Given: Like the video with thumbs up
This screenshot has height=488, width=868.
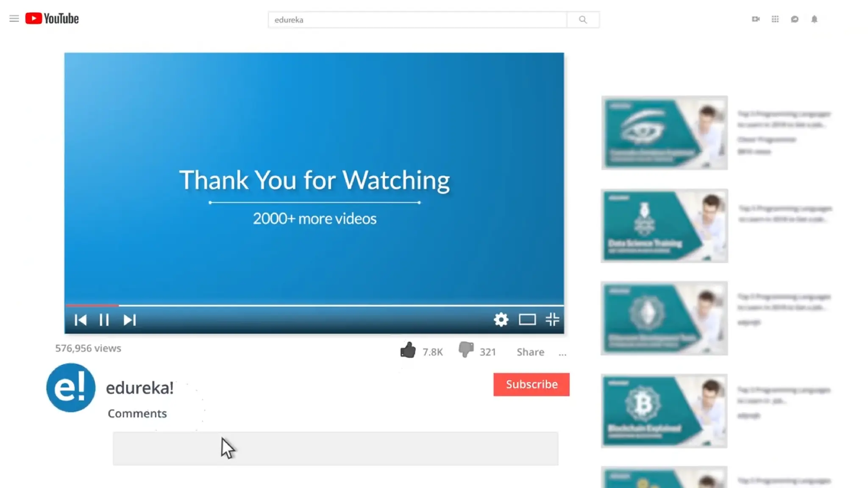Looking at the screenshot, I should 408,350.
